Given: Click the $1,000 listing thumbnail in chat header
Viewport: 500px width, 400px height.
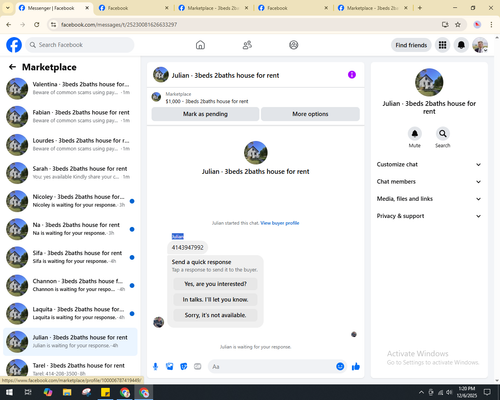Looking at the screenshot, I should [x=156, y=97].
